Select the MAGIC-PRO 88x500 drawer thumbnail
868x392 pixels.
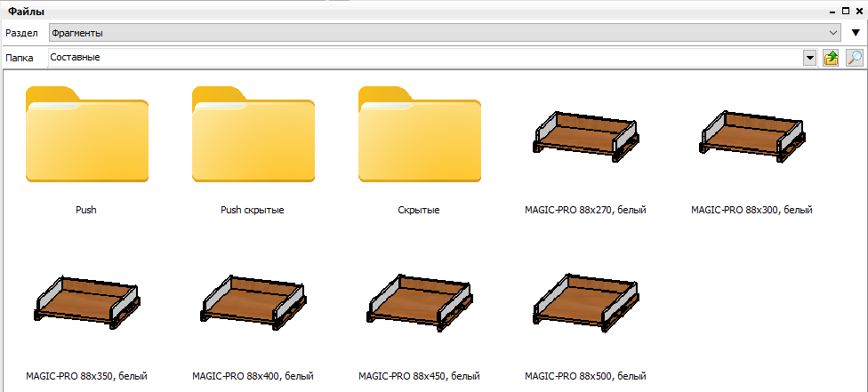(586, 302)
